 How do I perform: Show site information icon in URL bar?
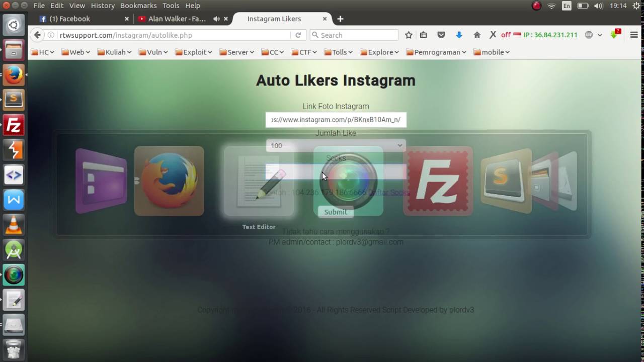click(x=51, y=35)
